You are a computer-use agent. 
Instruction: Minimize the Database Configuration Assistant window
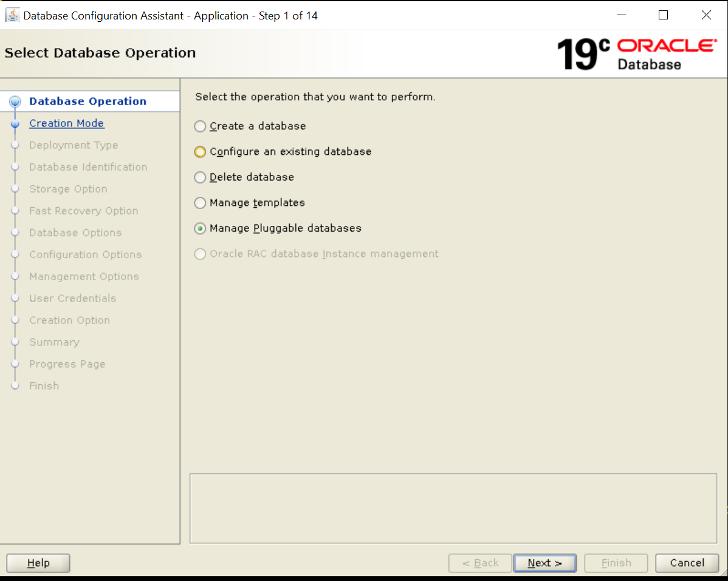click(x=621, y=15)
